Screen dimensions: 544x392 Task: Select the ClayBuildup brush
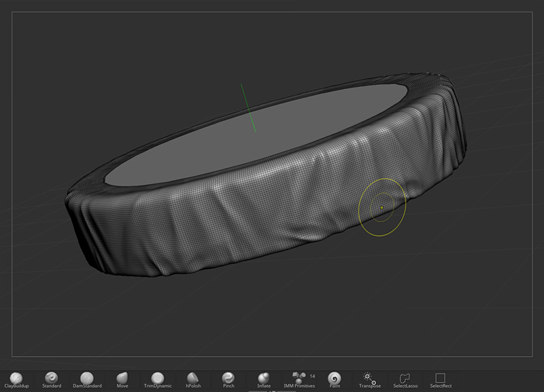17,378
